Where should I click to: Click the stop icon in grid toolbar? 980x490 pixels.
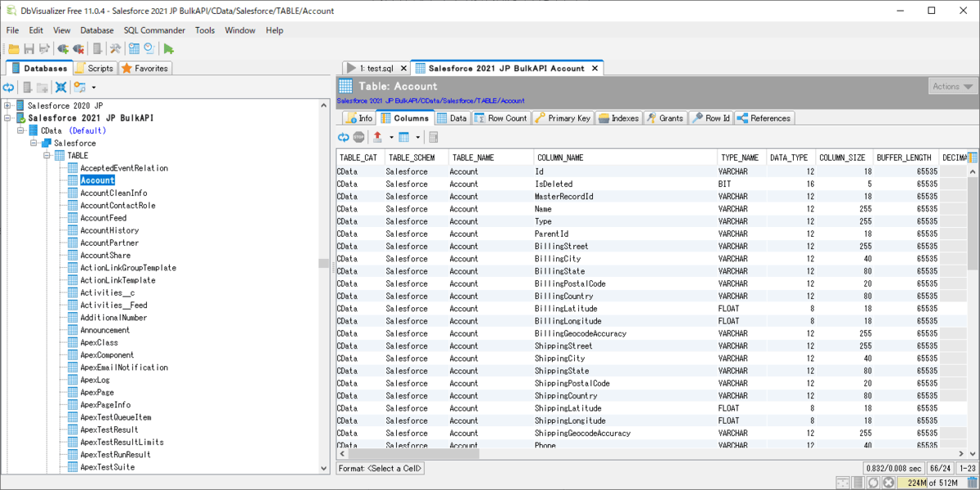tap(359, 137)
